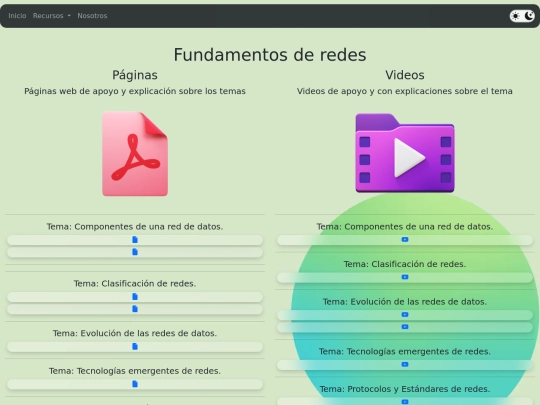
Task: Click Páginas 'Tema: Clasificación de redes' label
Action: click(135, 283)
